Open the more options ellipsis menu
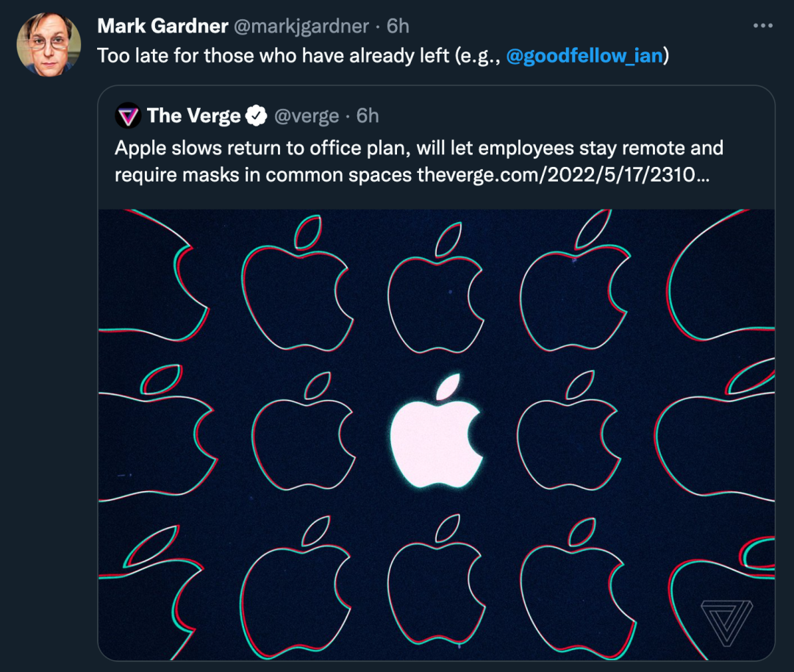 (763, 26)
